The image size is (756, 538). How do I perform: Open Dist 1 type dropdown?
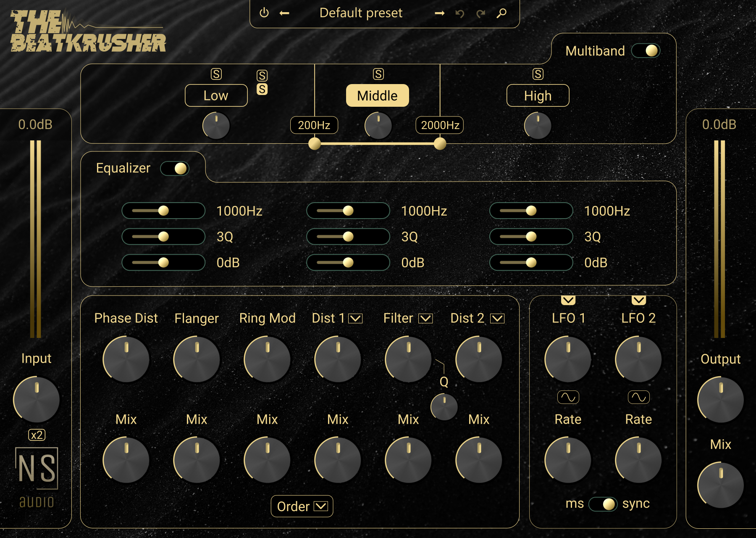coord(355,319)
